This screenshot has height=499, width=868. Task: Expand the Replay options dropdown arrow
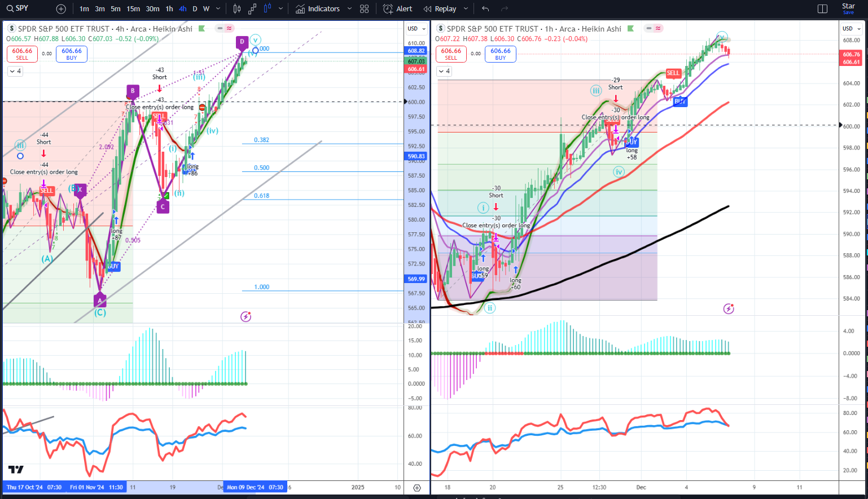coord(466,9)
